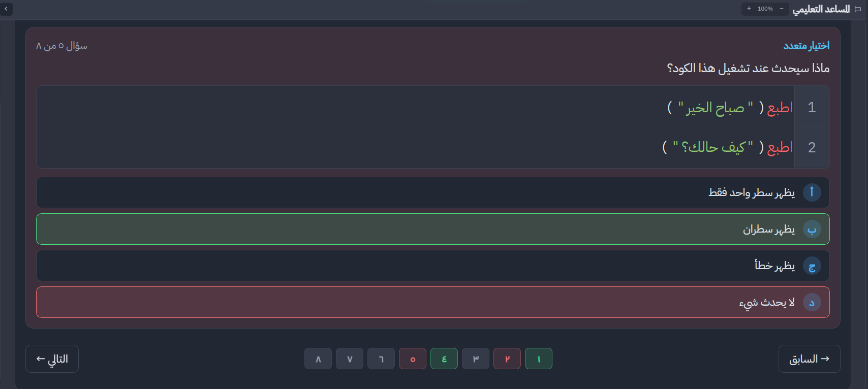Image resolution: width=868 pixels, height=389 pixels.
Task: Open question ٤ marked green
Action: pos(444,359)
